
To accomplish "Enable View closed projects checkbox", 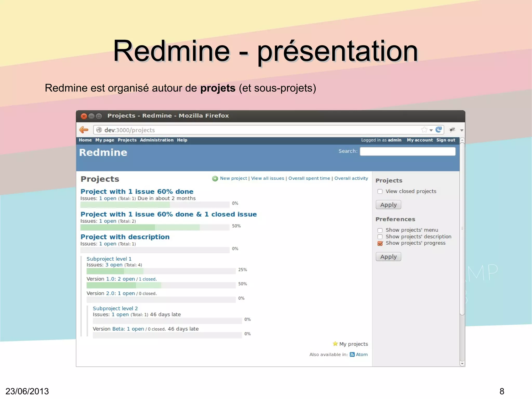I will coord(380,192).
